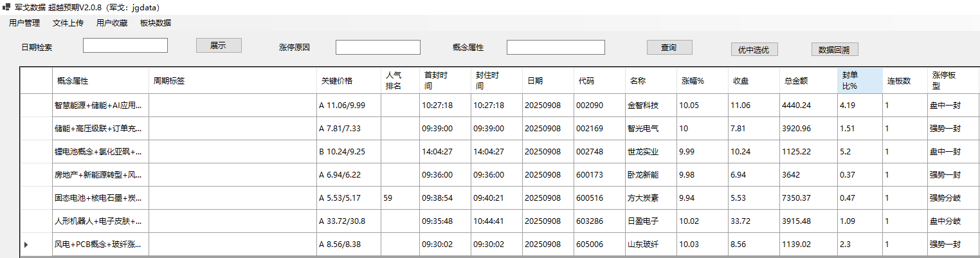Sort by 涨幅% column header
The width and height of the screenshot is (980, 258).
pyautogui.click(x=702, y=81)
